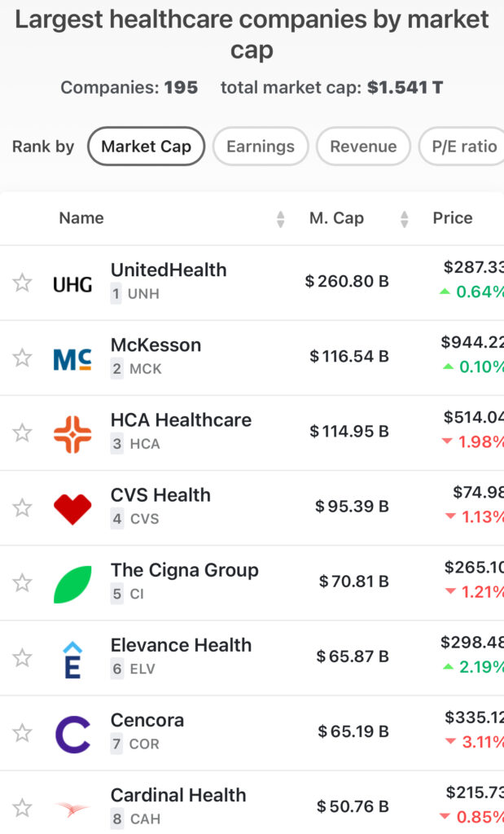Viewport: 504px width, 834px height.
Task: Click the Cencora purple C logo
Action: 72,733
